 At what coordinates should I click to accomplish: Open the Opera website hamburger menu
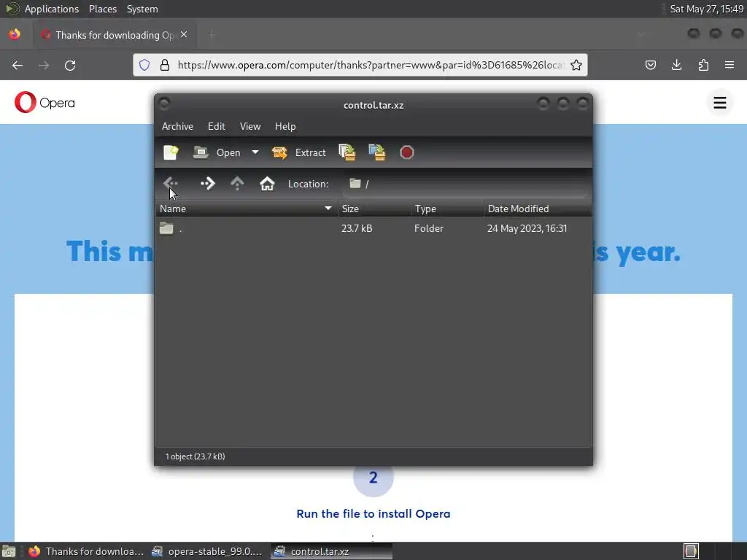tap(720, 102)
